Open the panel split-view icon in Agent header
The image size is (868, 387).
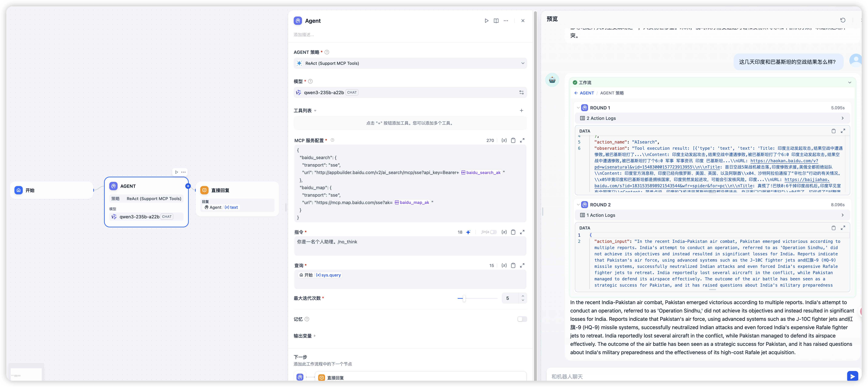[496, 20]
